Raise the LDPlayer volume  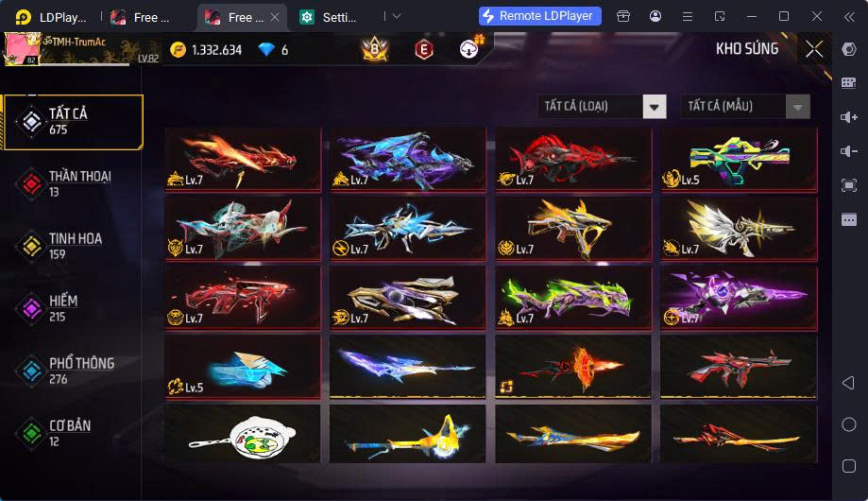pyautogui.click(x=848, y=117)
